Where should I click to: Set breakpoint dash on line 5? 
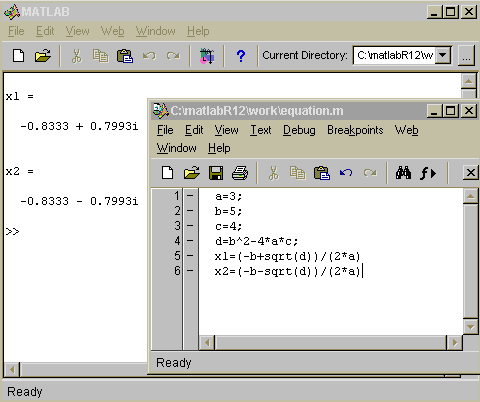[x=190, y=256]
